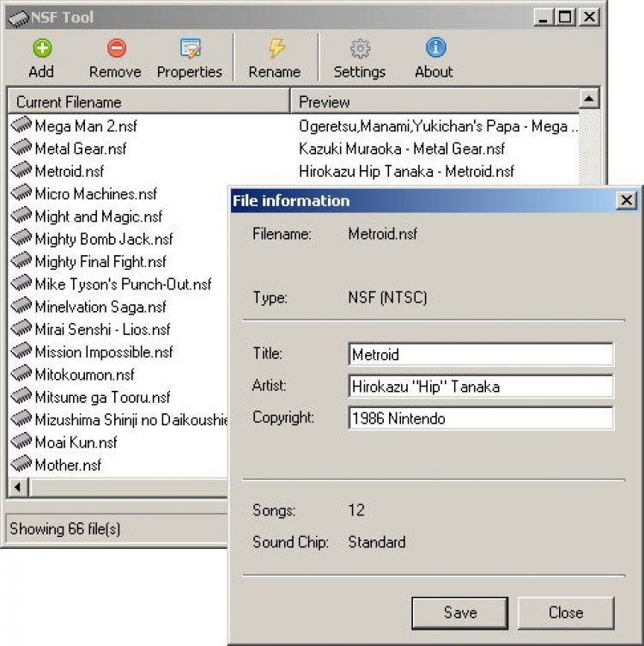Image resolution: width=644 pixels, height=646 pixels.
Task: Click the chip icon beside Mitsume ga Tooru.nsf
Action: 21,396
